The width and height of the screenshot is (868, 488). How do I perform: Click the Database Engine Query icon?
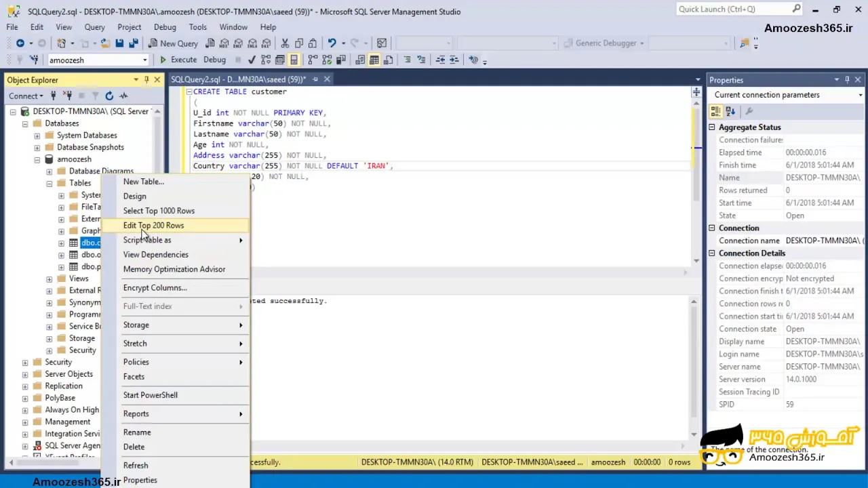tap(210, 43)
